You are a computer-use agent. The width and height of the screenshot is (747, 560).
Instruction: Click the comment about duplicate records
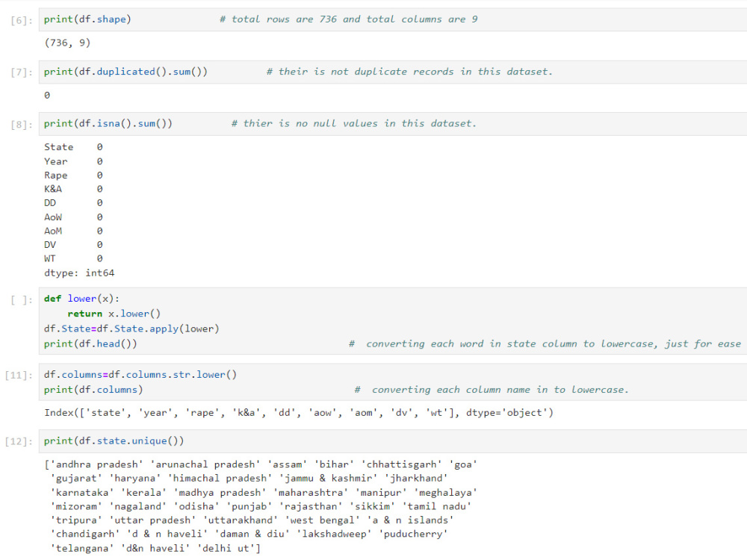[409, 72]
